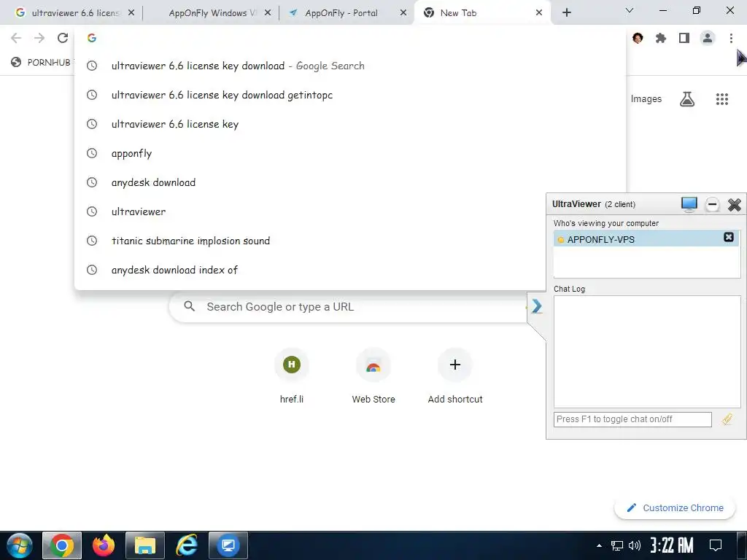Disconnect APPONFLY-VPS client with x button
Viewport: 747px width, 560px height.
pos(729,237)
